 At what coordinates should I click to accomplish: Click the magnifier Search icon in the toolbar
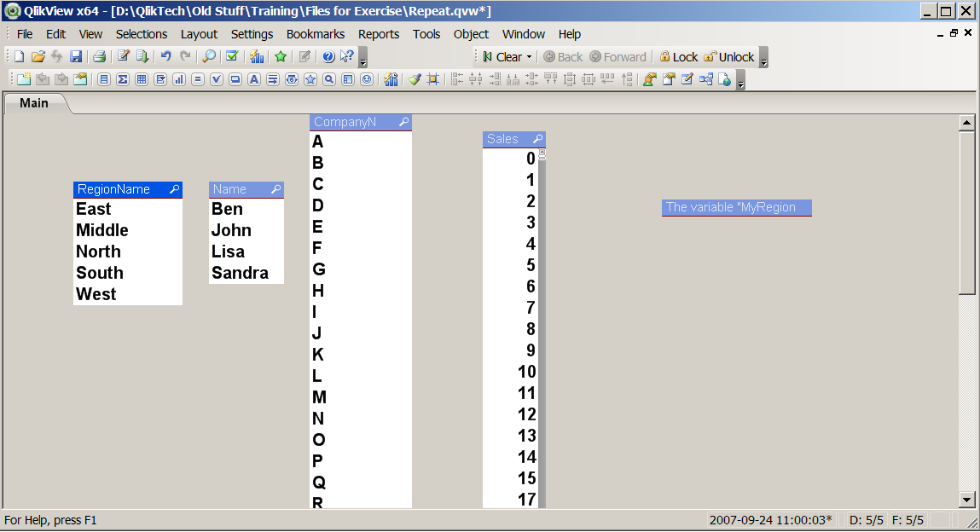[x=209, y=57]
